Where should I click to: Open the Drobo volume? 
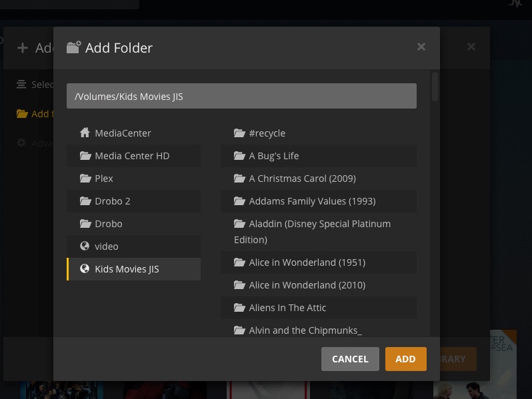tap(134, 224)
